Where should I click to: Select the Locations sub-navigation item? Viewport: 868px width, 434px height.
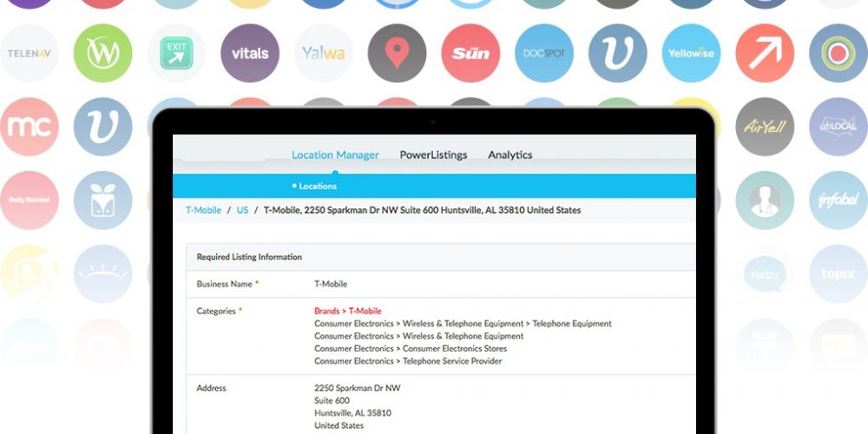[x=317, y=186]
